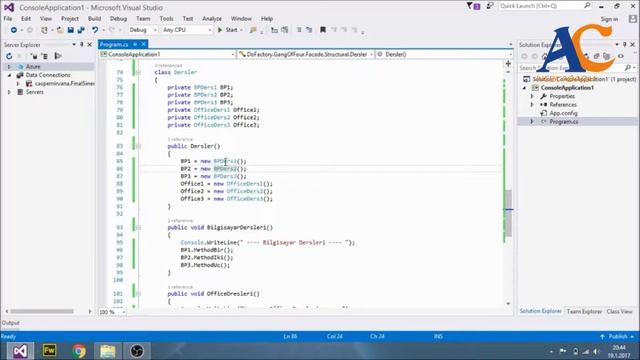Screen dimensions: 640x360
Task: Click Connect to Server icon in Server Explorer
Action: [45, 56]
